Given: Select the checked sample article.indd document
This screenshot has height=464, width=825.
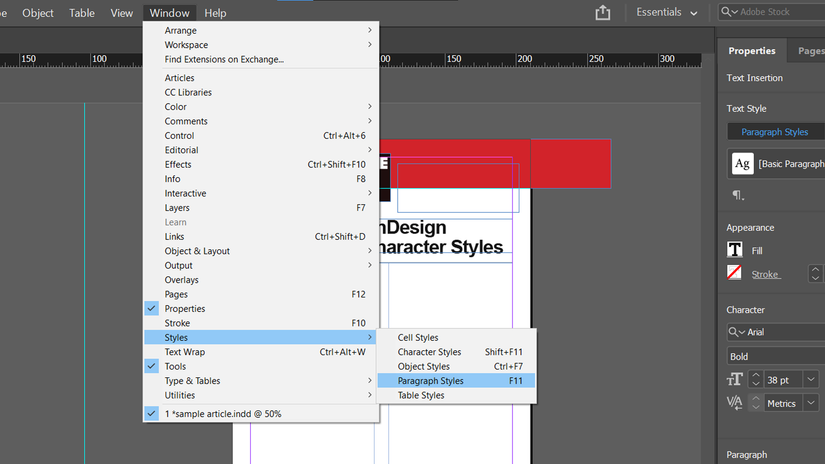Looking at the screenshot, I should tap(261, 414).
